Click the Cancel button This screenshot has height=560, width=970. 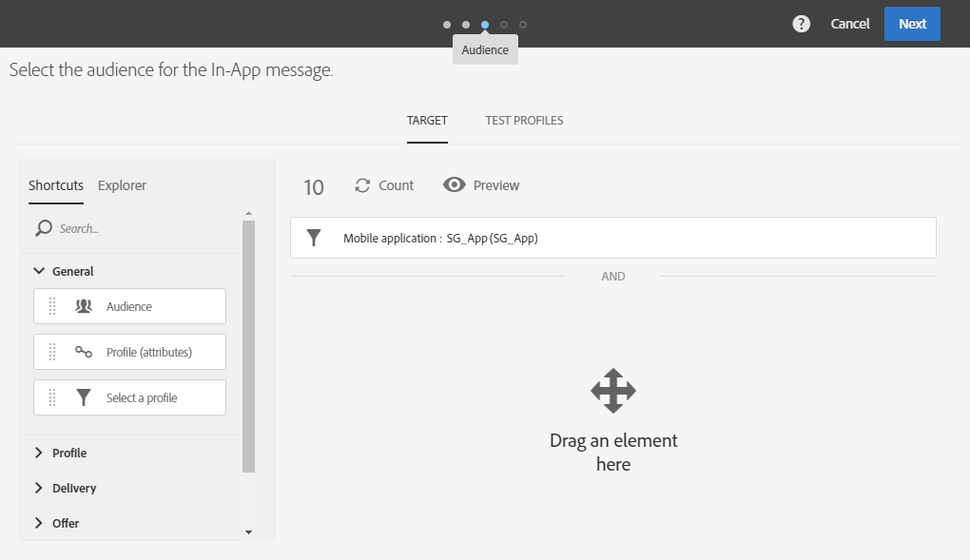point(850,24)
